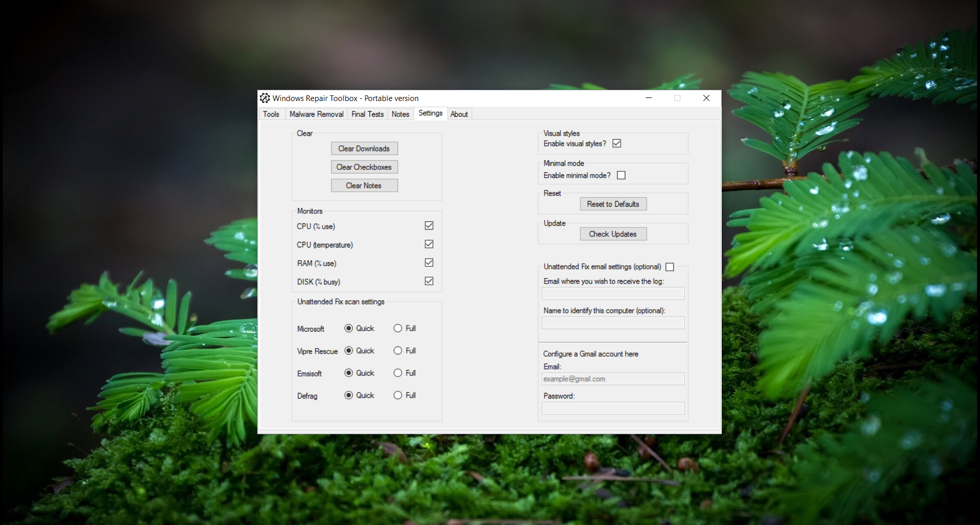Viewport: 980px width, 525px height.
Task: Toggle the Enable visual styles checkbox
Action: (617, 143)
